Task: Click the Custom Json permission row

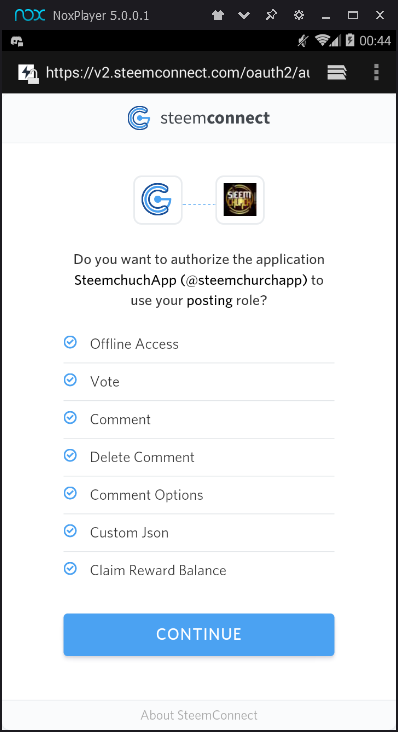Action: [199, 533]
